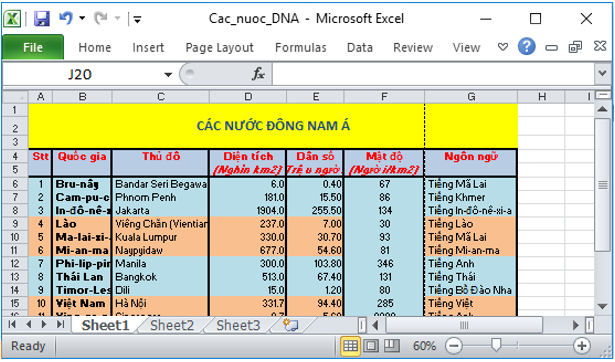
Task: Minimize the workbook window inside Excel
Action: pyautogui.click(x=551, y=48)
